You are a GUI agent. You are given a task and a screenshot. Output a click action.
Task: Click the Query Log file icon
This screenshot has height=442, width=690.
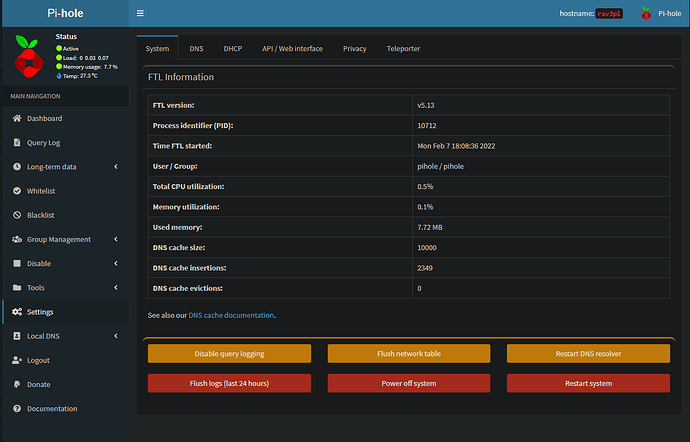pos(17,142)
